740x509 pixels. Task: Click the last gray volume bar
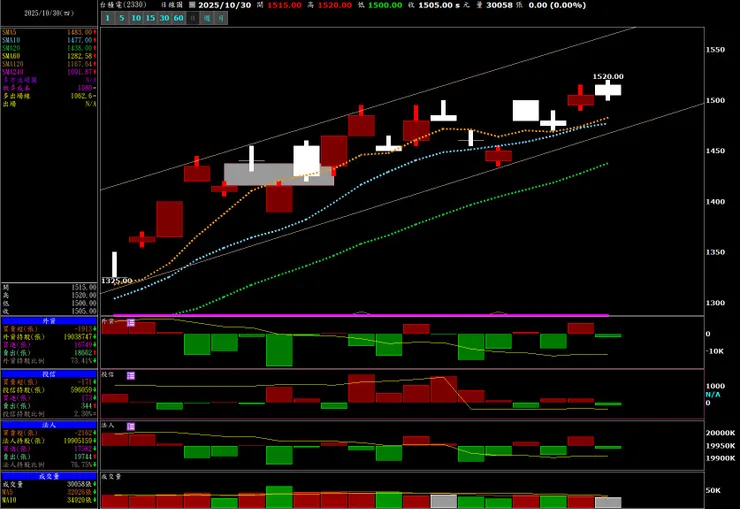pyautogui.click(x=608, y=502)
